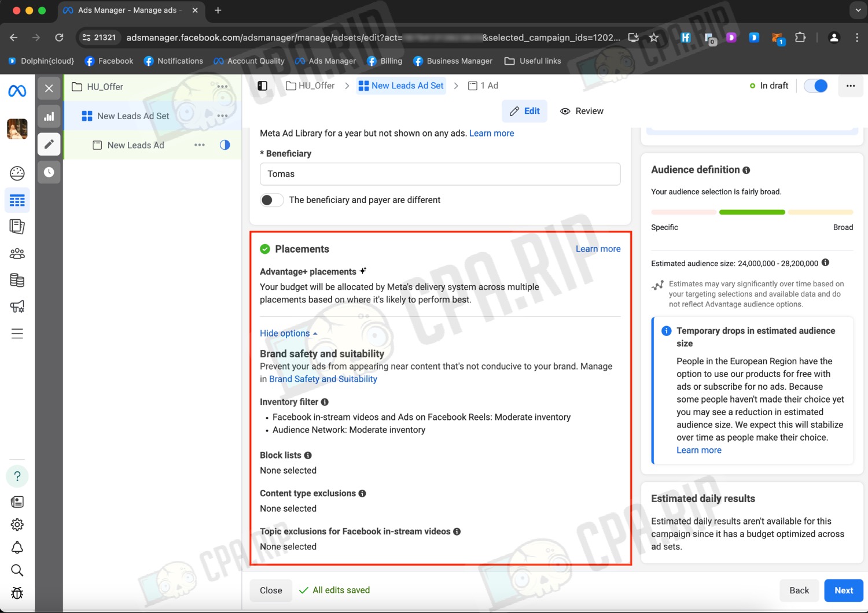Click Audience definition info icon

746,171
